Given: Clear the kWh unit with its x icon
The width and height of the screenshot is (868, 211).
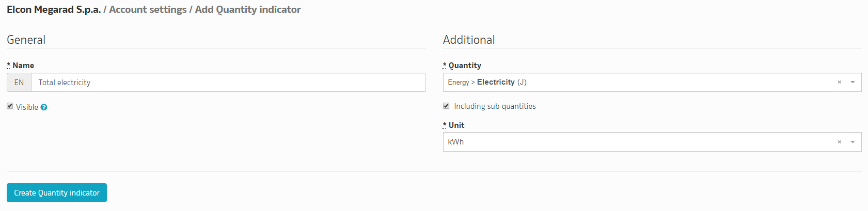Looking at the screenshot, I should pos(839,142).
